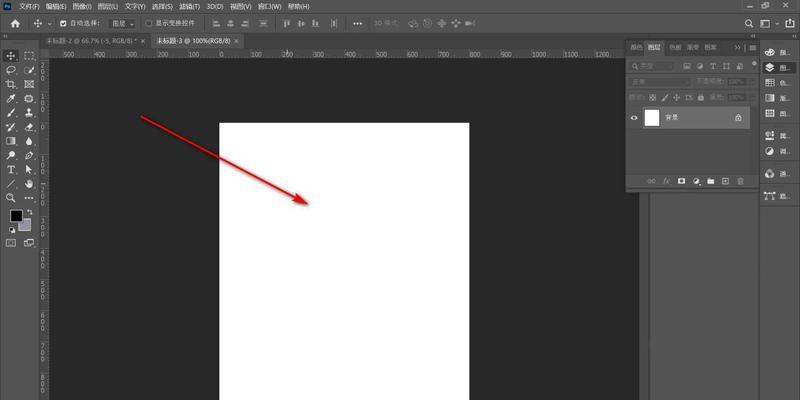
Task: Click the foreground black color swatch
Action: [16, 215]
